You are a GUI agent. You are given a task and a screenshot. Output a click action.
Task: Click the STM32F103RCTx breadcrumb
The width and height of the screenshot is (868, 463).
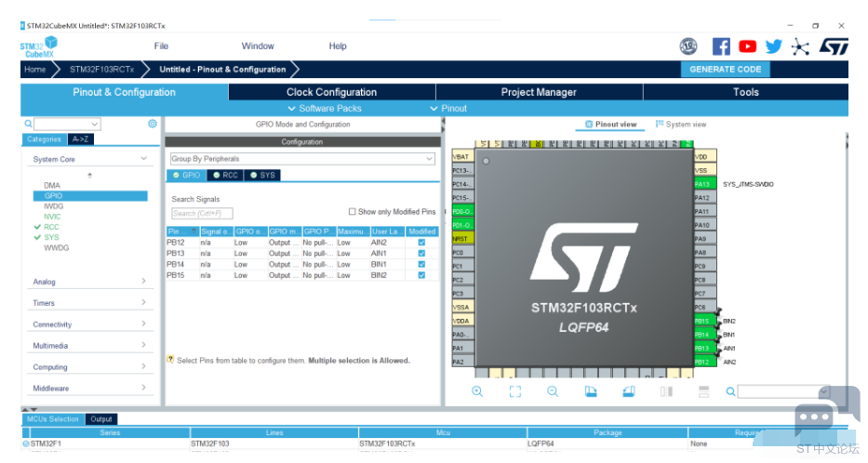click(101, 69)
